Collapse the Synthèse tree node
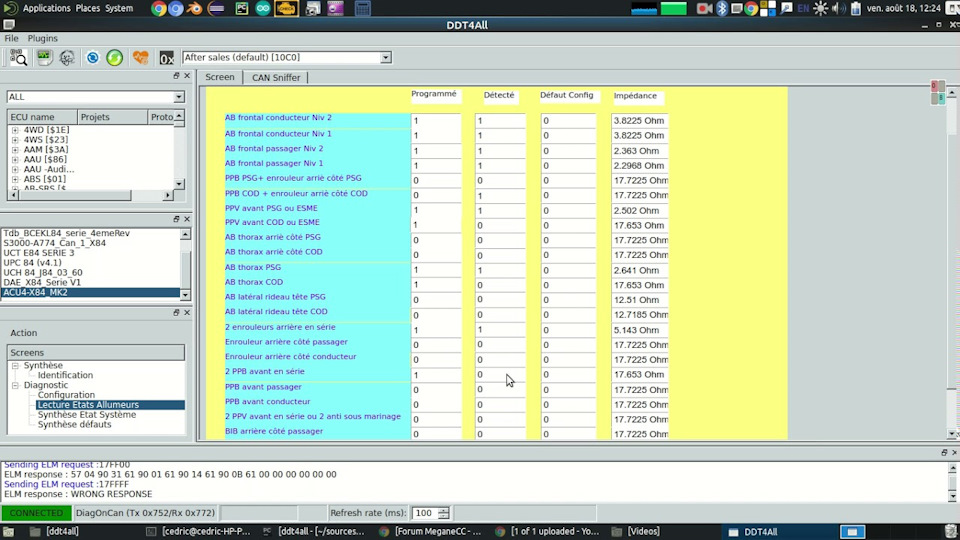Viewport: 960px width, 540px height. tap(15, 366)
